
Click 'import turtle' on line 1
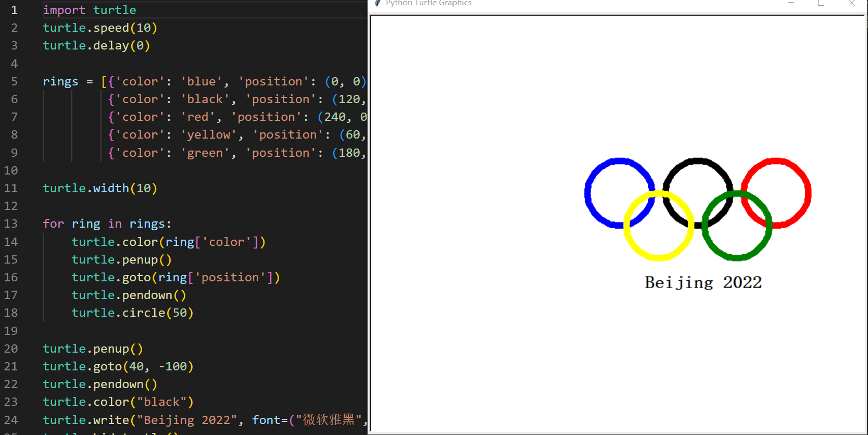click(x=90, y=10)
